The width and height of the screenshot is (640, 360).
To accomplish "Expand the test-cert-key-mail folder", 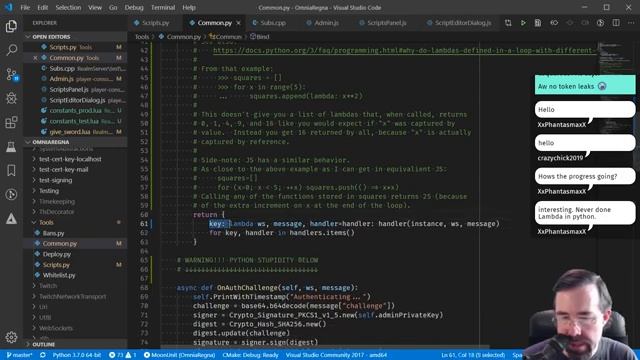I will [x=76, y=170].
